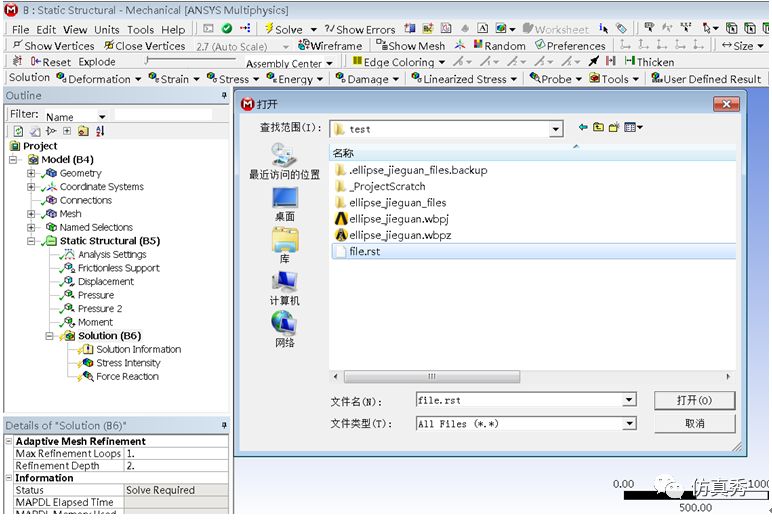Go to Desktop shortcut 桌面
Image resolution: width=772 pixels, height=521 pixels.
coord(285,204)
